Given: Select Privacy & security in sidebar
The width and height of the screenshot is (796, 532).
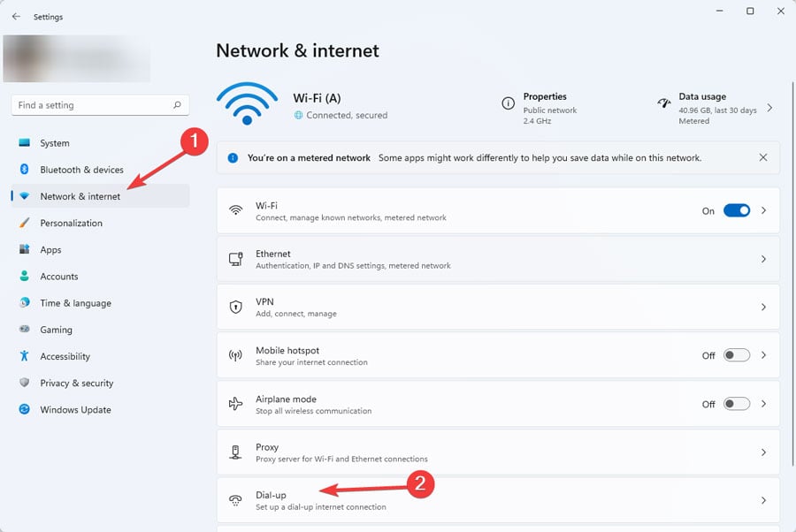Looking at the screenshot, I should 76,384.
